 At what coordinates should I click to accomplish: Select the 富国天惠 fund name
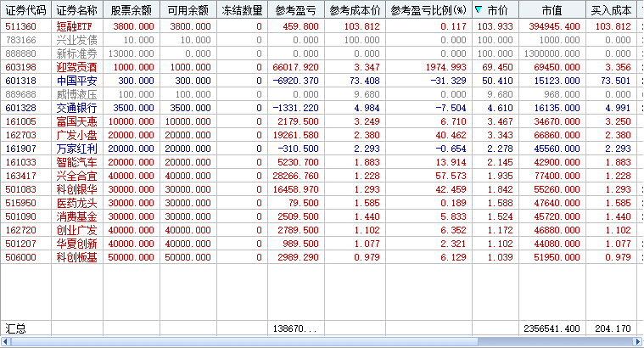(77, 121)
